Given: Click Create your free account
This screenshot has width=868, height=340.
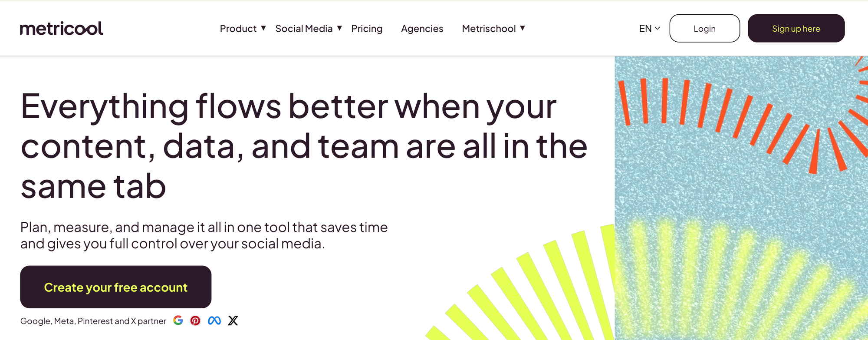Looking at the screenshot, I should coord(115,287).
